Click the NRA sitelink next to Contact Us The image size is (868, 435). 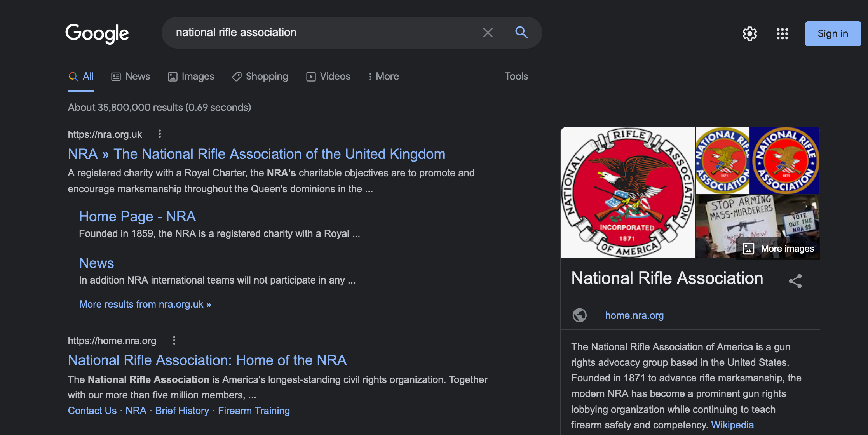(x=136, y=411)
